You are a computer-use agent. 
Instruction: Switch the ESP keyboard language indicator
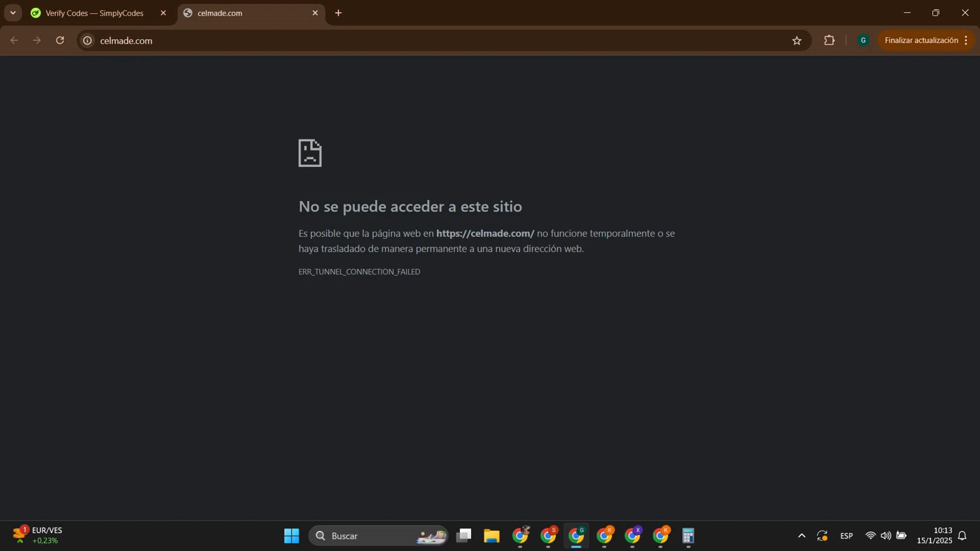847,536
